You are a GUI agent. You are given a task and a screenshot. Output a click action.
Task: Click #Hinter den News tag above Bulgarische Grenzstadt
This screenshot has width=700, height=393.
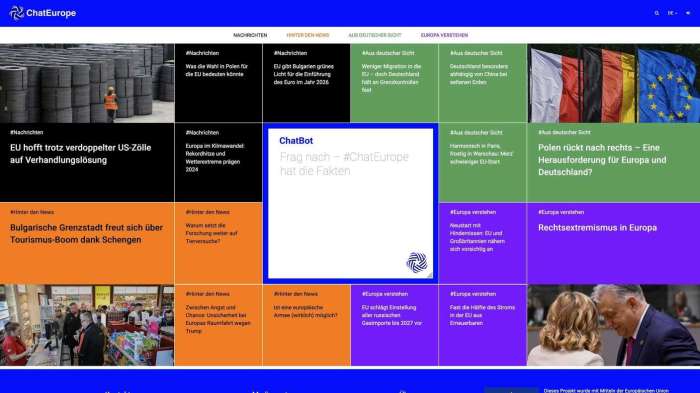[32, 212]
